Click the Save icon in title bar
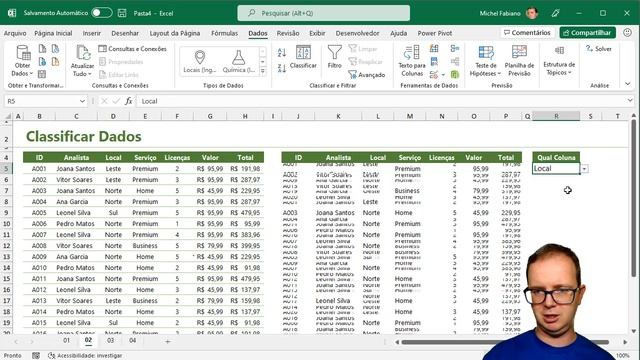 [122, 13]
